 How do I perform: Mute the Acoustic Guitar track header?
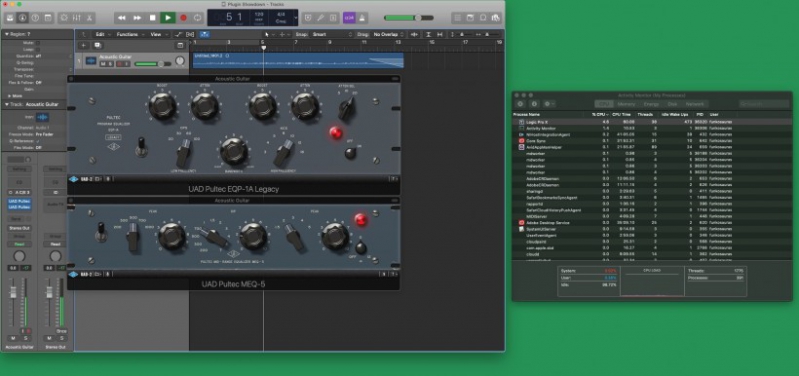[103, 64]
